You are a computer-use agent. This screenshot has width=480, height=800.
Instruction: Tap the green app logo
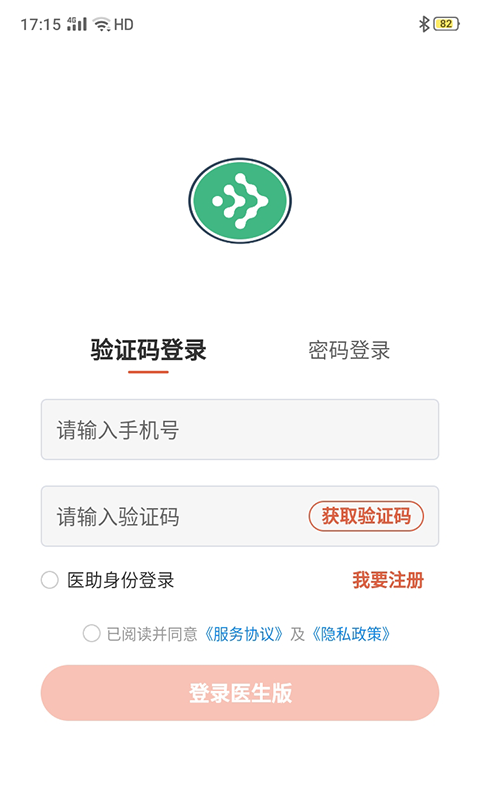pyautogui.click(x=240, y=201)
